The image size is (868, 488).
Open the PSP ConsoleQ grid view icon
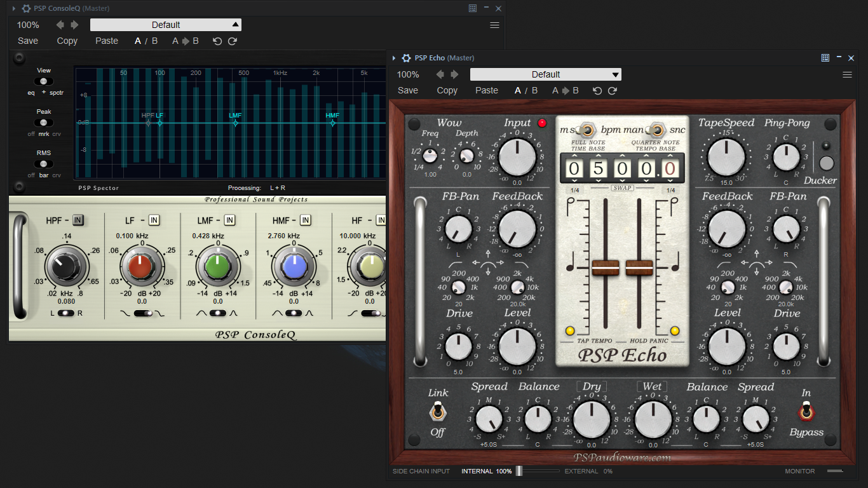click(473, 8)
